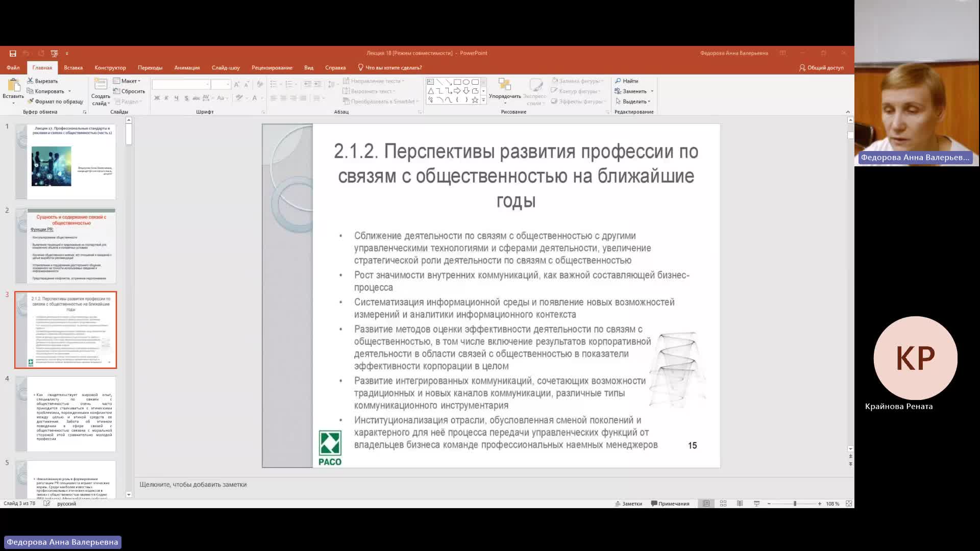The image size is (980, 551).
Task: Switch to the Слайд-шоу tab
Action: pyautogui.click(x=226, y=67)
